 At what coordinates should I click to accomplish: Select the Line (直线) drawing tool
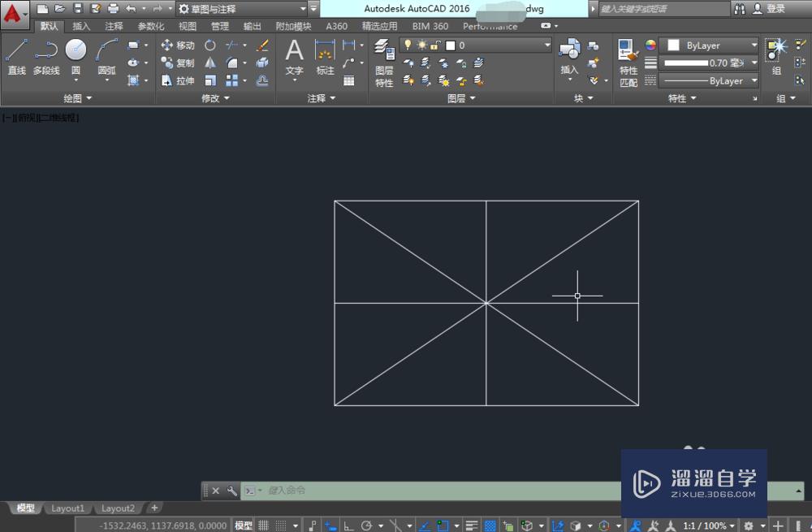pos(15,57)
